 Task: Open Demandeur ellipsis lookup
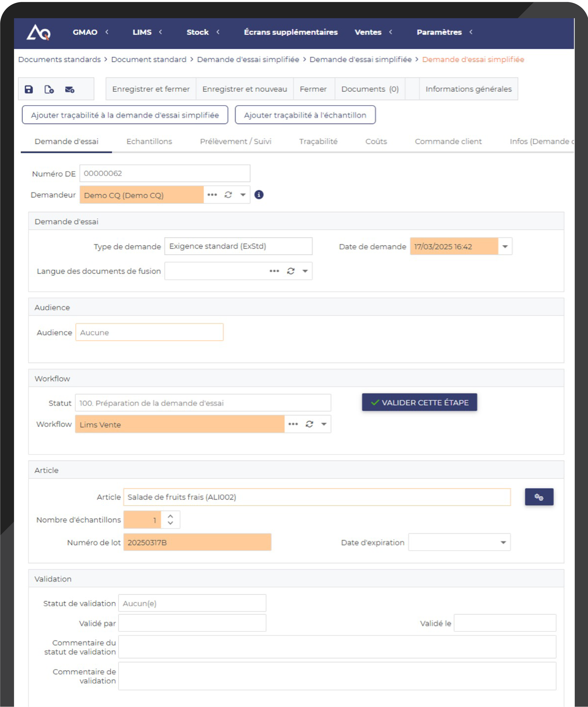coord(212,195)
